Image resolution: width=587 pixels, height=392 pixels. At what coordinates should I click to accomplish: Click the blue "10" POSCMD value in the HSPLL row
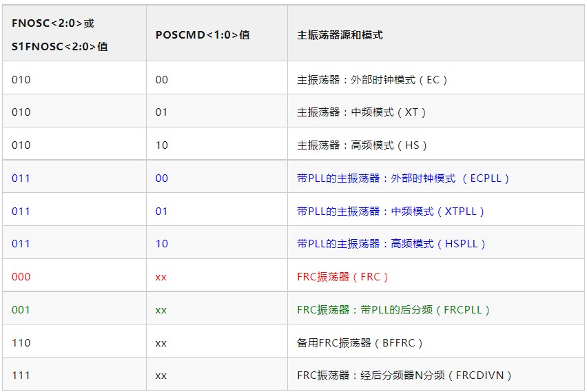click(162, 244)
